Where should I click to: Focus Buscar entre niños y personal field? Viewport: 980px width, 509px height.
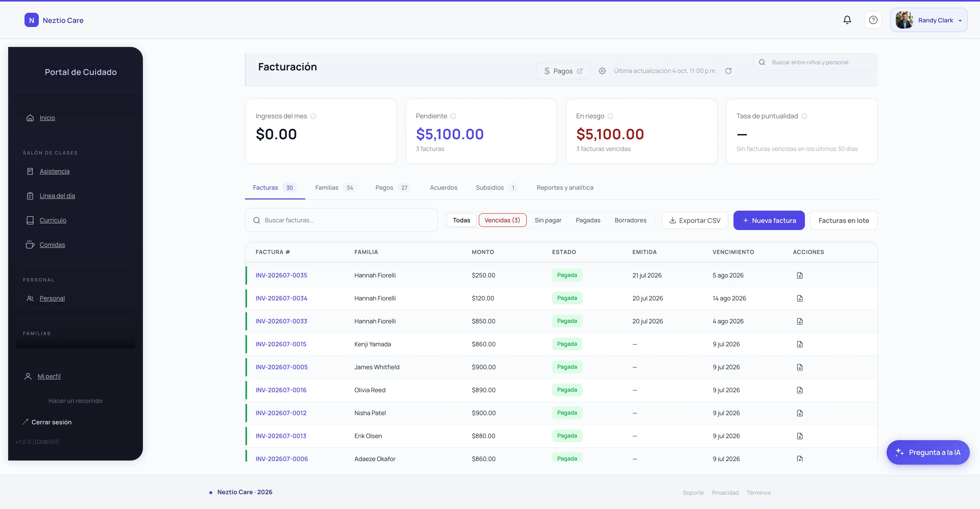tap(814, 62)
